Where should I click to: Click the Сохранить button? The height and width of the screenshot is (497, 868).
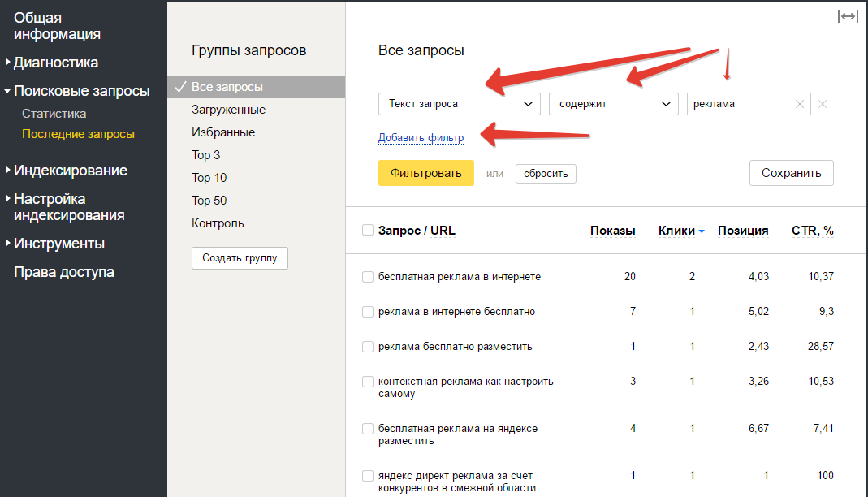[792, 173]
